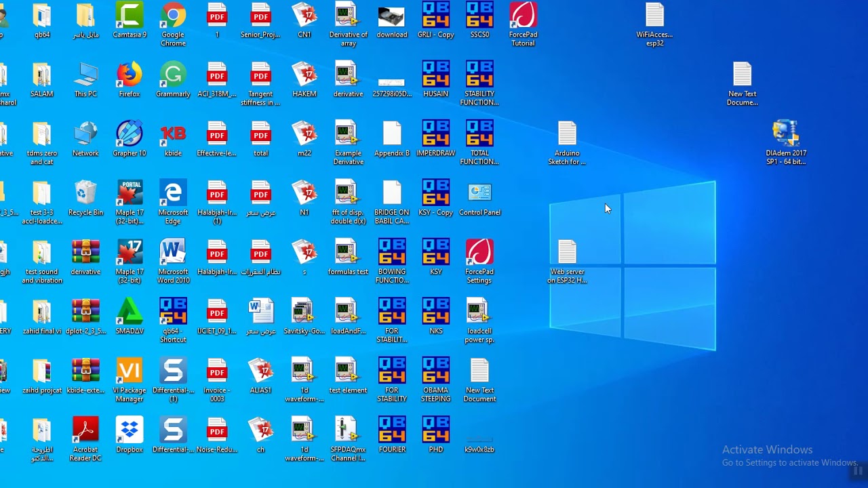
Task: Select the Tangent stiffness in ... PDF
Action: (x=260, y=85)
